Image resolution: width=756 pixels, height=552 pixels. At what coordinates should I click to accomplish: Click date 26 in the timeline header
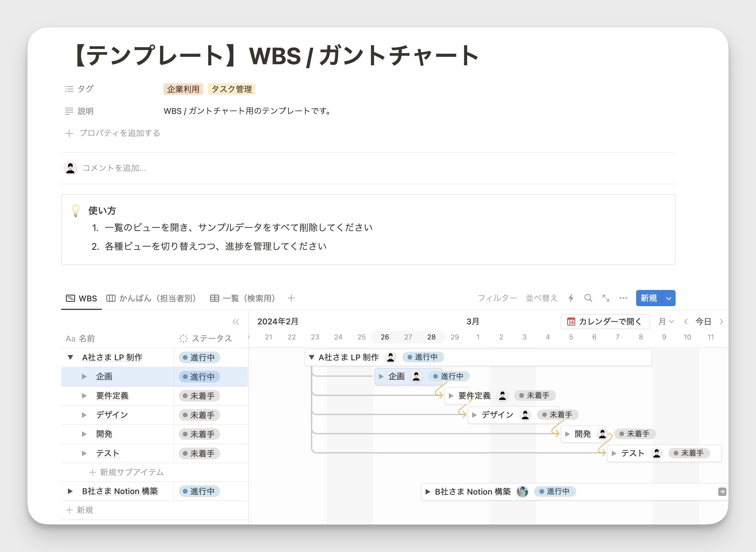(x=385, y=337)
